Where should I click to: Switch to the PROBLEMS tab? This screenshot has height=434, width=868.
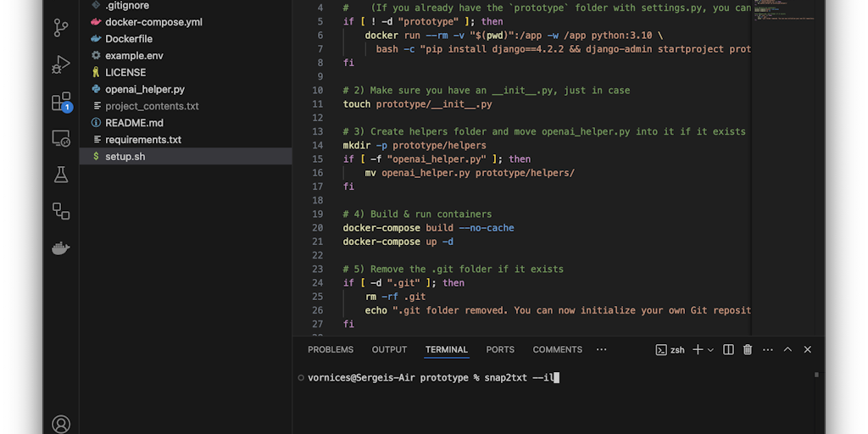tap(331, 349)
